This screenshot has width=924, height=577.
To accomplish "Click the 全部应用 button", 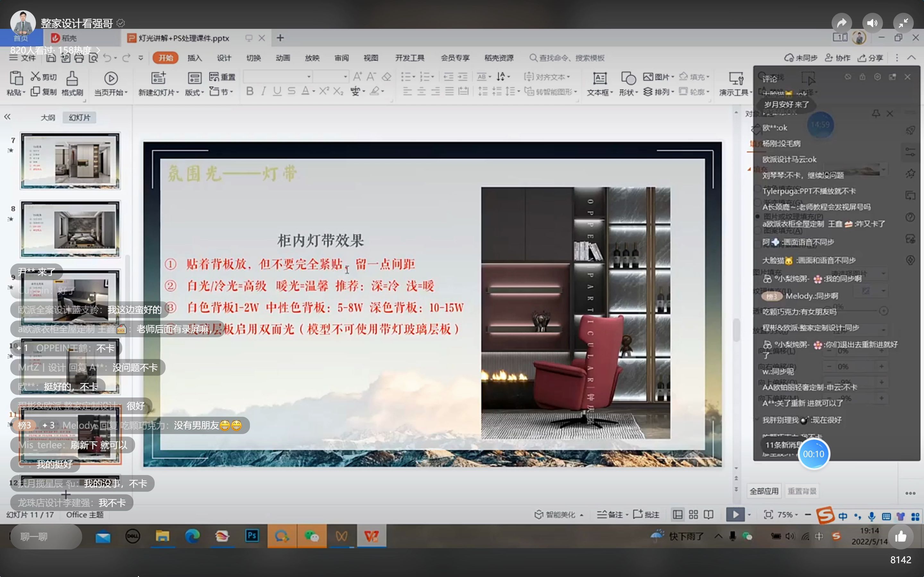I will (x=764, y=491).
